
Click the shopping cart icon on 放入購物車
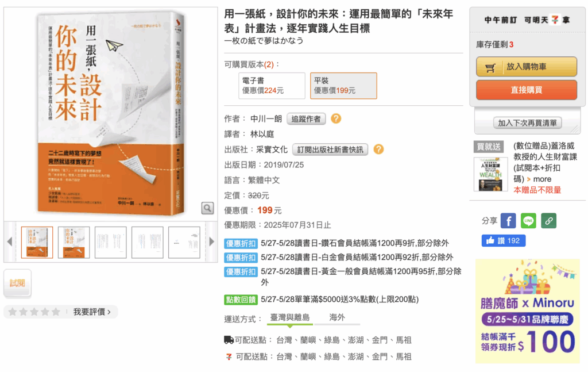tap(490, 68)
